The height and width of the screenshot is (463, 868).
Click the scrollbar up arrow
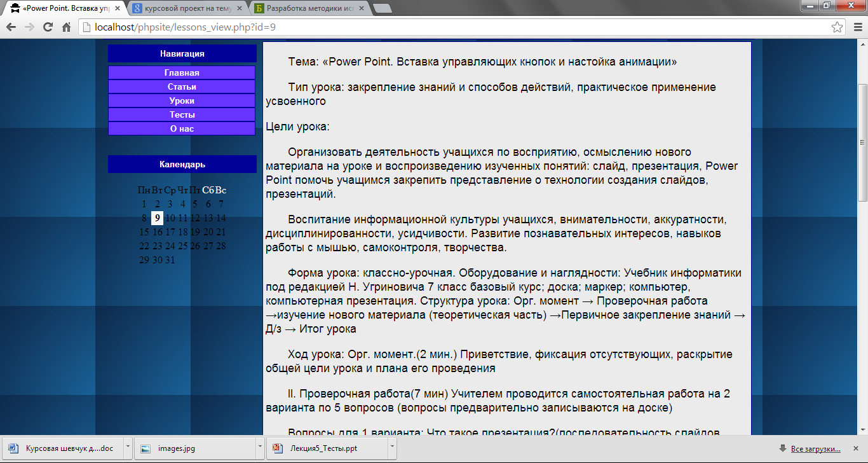pyautogui.click(x=862, y=44)
